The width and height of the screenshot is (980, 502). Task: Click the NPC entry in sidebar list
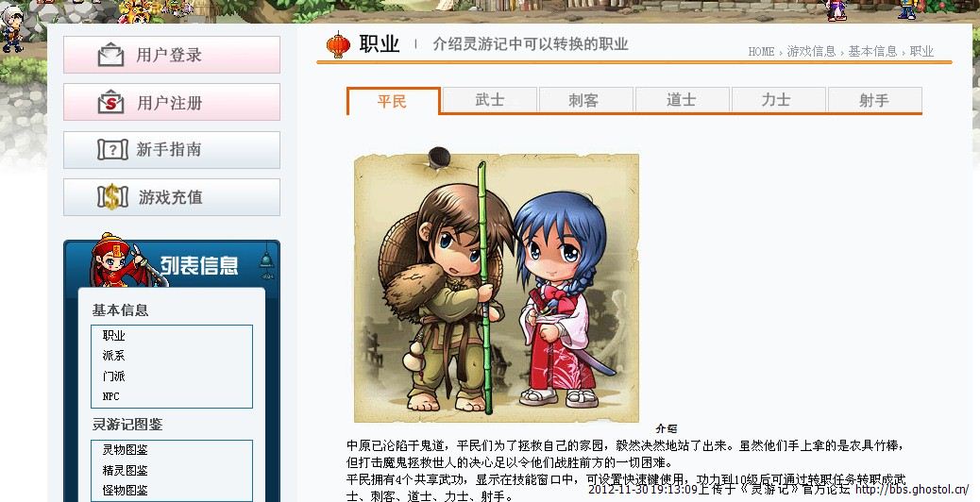(110, 396)
